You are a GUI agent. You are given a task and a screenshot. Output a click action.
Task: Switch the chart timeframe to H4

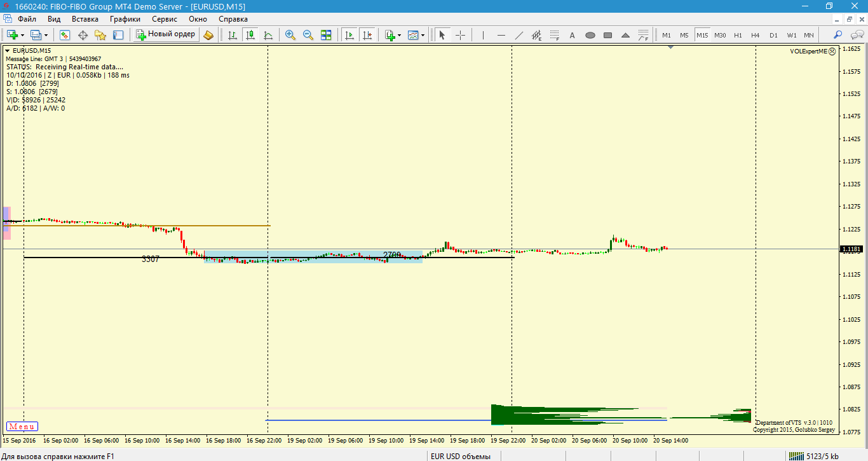(x=756, y=35)
